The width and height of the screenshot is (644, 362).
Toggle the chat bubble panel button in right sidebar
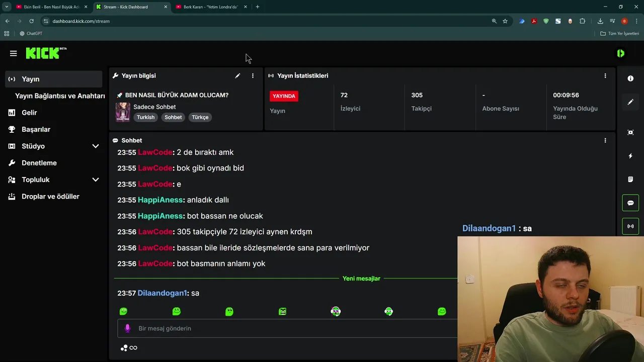point(630,203)
